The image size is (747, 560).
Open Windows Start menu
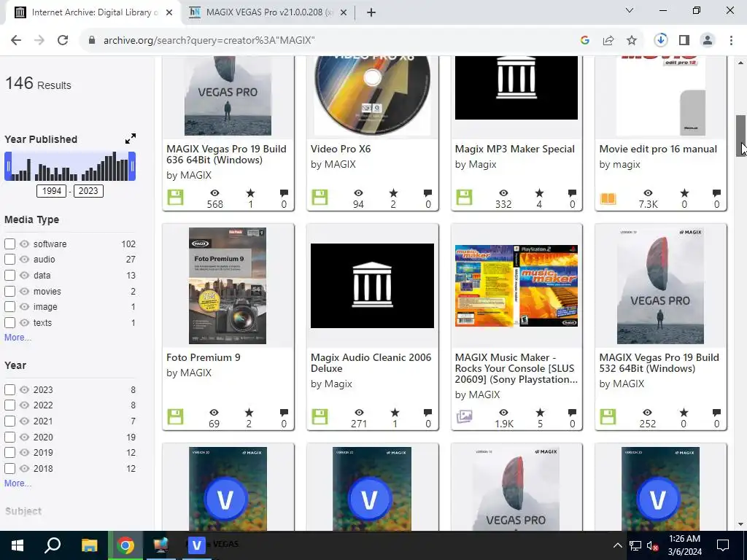click(18, 545)
